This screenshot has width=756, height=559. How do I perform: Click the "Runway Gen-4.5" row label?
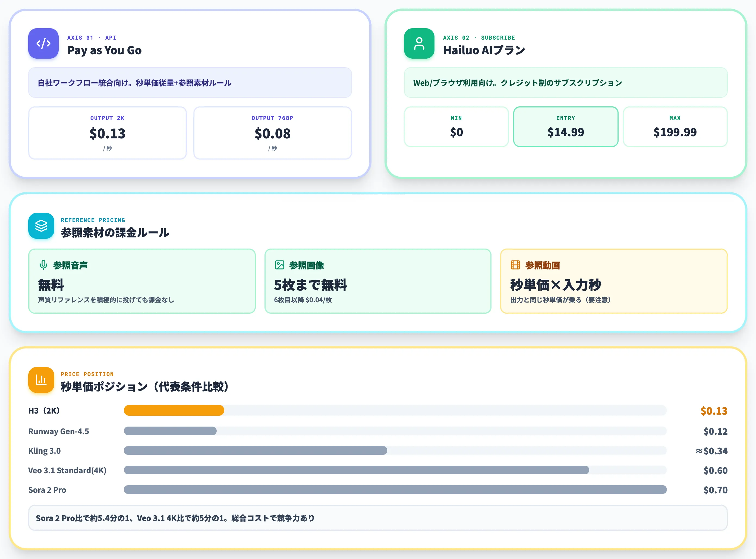pos(59,431)
